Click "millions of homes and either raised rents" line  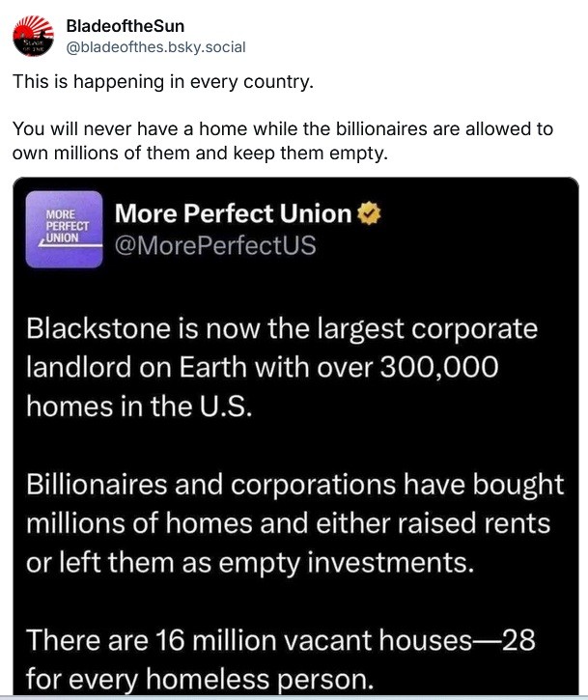[288, 522]
